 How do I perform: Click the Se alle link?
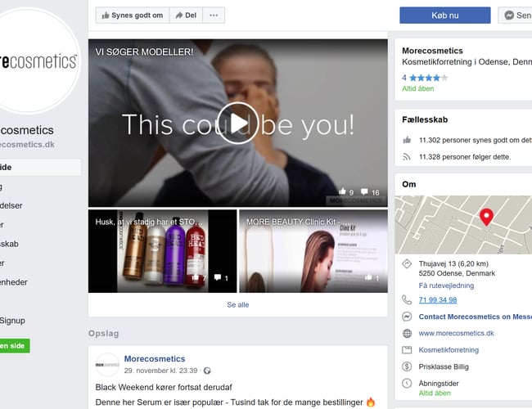pyautogui.click(x=238, y=304)
